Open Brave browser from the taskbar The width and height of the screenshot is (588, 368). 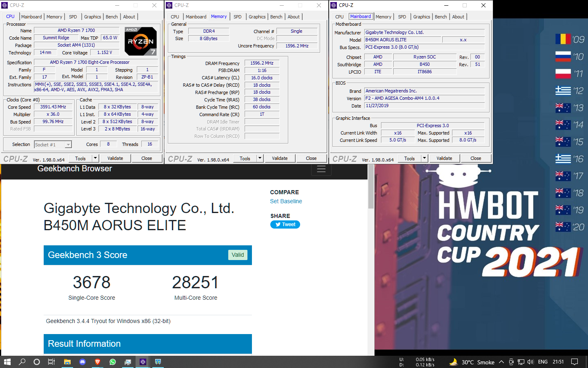98,362
